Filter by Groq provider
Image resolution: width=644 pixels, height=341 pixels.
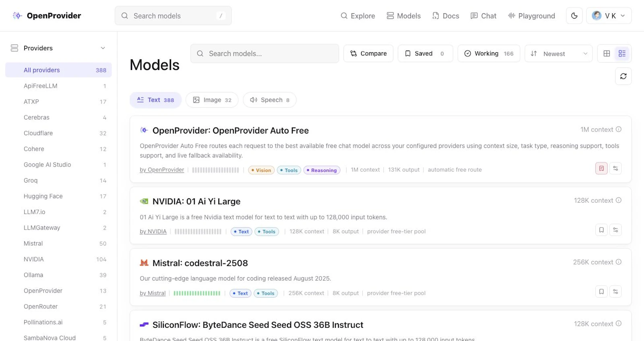coord(58,181)
